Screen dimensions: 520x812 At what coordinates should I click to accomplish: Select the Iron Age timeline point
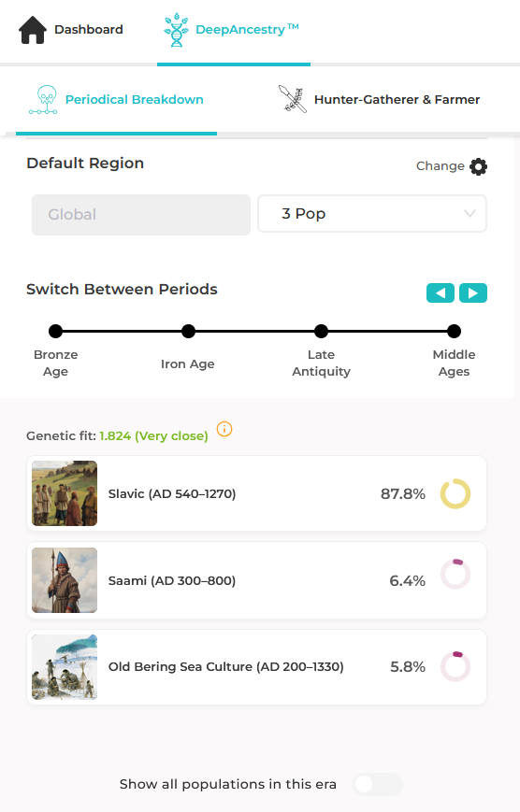coord(188,331)
